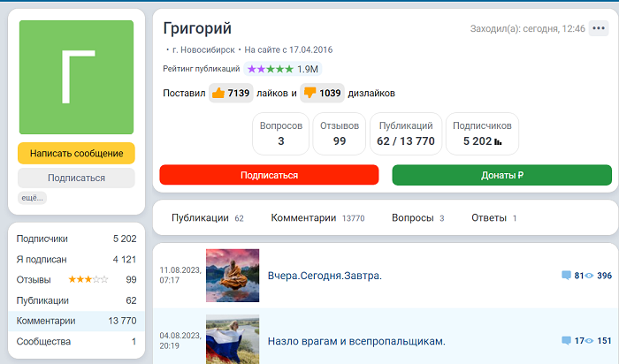Click the profile name Григорий heading
The width and height of the screenshot is (619, 364).
click(197, 29)
